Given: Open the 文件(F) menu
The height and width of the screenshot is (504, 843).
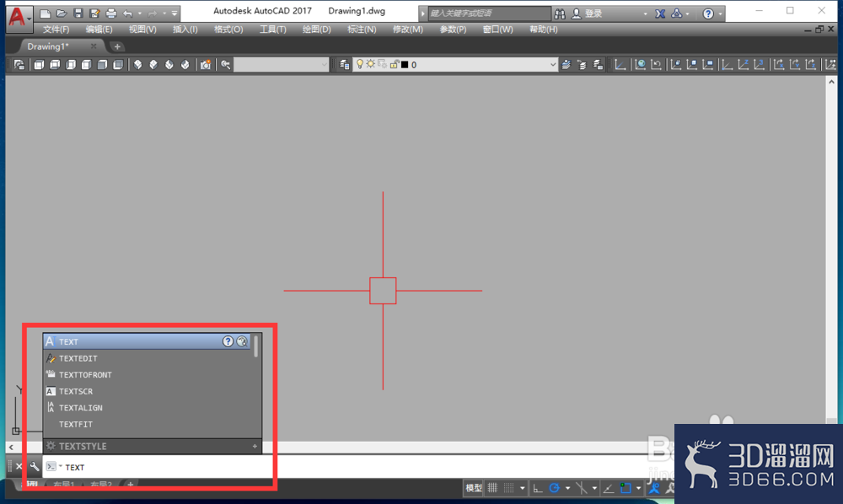Looking at the screenshot, I should pos(56,29).
